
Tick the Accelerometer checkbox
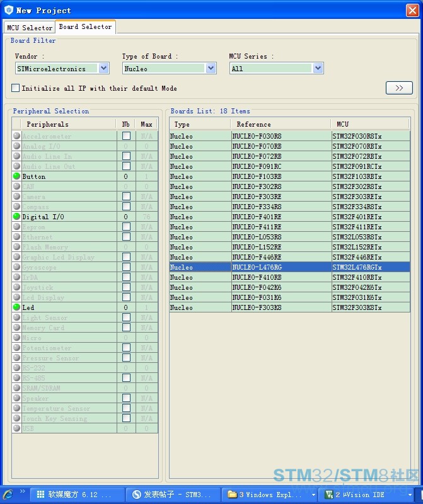127,135
